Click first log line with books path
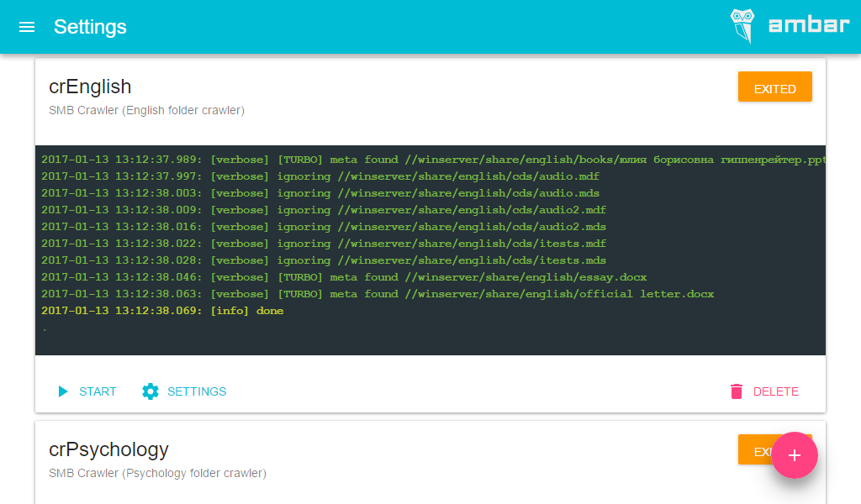Viewport: 861px width, 504px height. click(433, 160)
